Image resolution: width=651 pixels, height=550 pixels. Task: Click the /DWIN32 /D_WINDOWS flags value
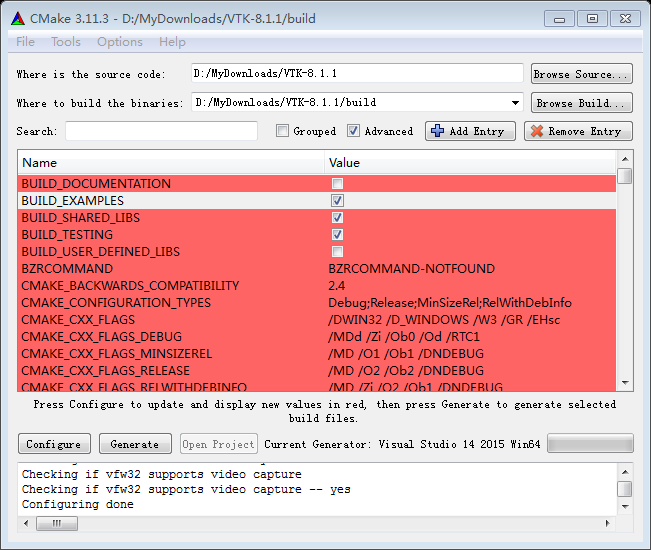(x=444, y=320)
